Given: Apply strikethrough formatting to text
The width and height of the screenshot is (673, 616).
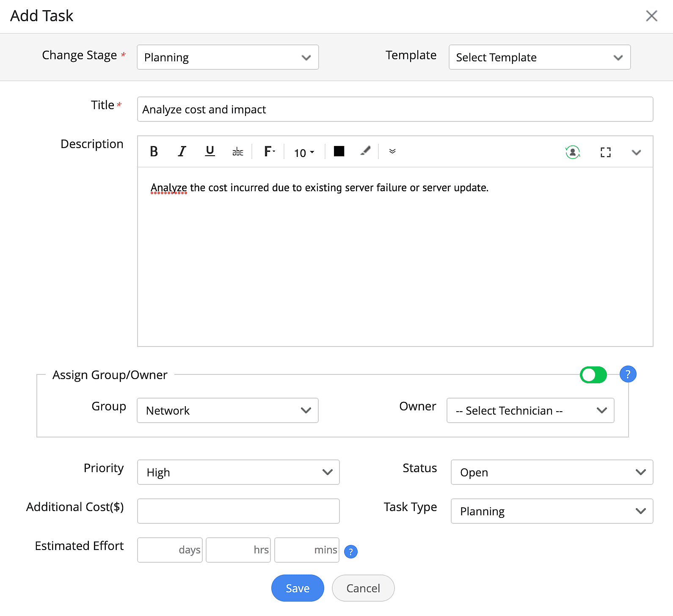Looking at the screenshot, I should tap(238, 151).
